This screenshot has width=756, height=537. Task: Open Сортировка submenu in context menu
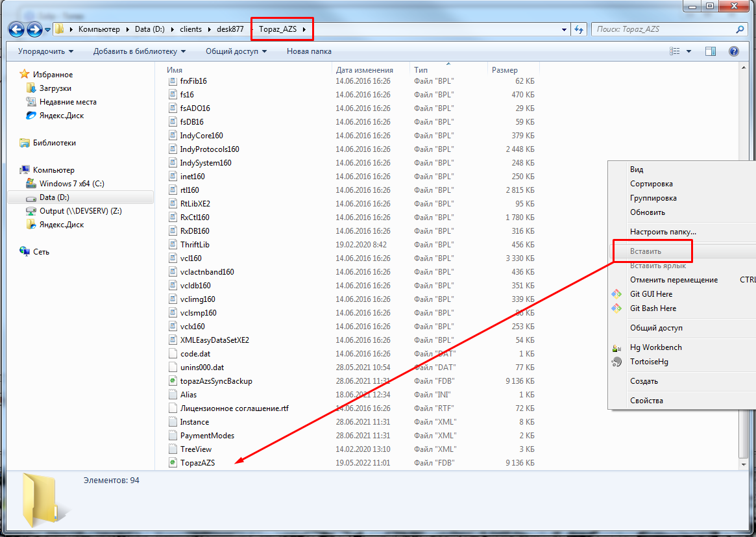tap(652, 184)
